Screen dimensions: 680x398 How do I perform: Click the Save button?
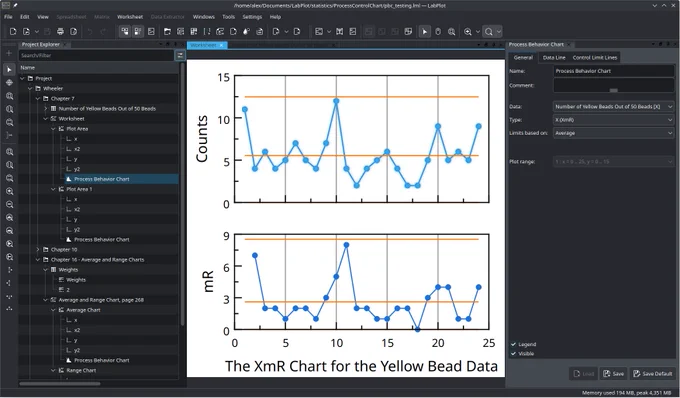pos(614,374)
